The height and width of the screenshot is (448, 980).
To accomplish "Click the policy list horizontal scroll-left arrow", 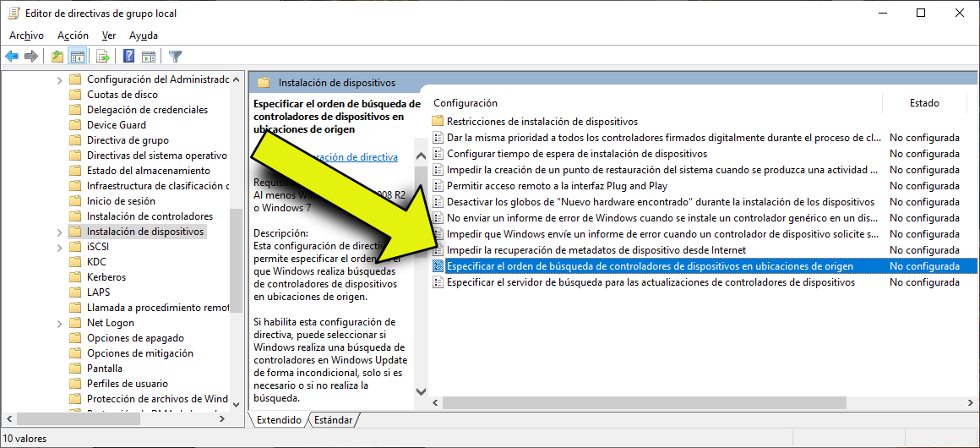I will pyautogui.click(x=436, y=402).
